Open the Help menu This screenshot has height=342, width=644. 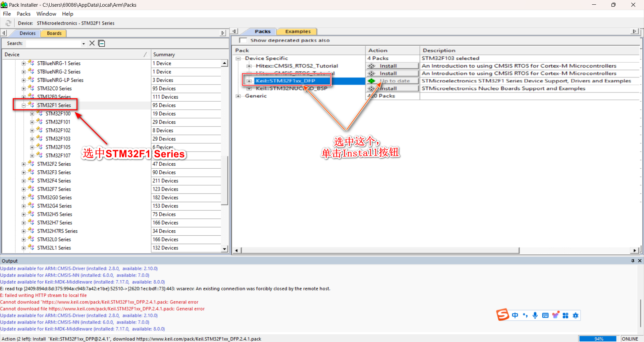pos(67,14)
